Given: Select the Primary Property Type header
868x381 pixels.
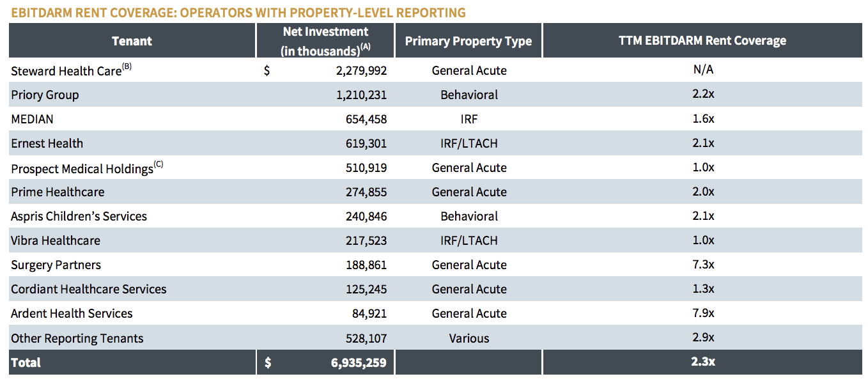Looking at the screenshot, I should click(469, 40).
